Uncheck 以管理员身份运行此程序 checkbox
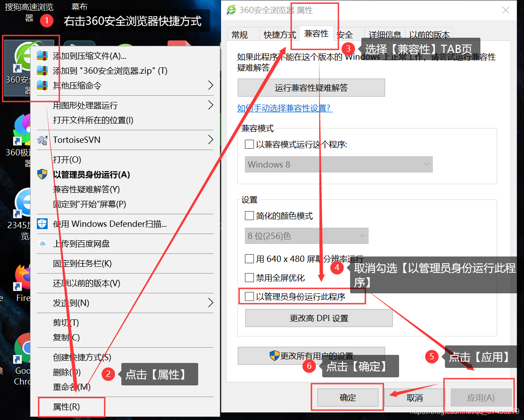The height and width of the screenshot is (420, 524). click(249, 296)
